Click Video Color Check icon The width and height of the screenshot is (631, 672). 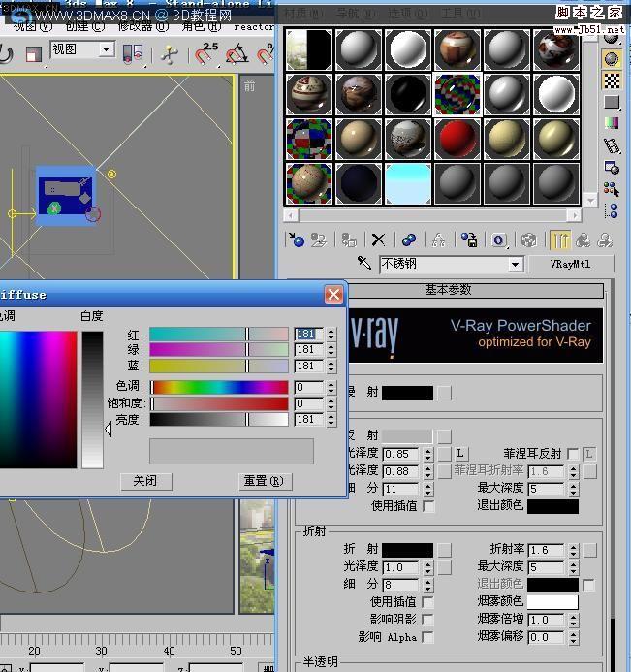click(x=612, y=123)
